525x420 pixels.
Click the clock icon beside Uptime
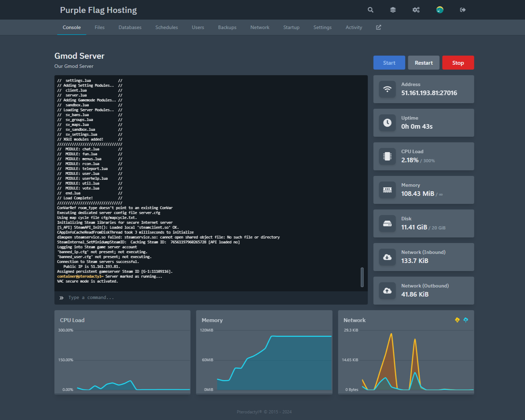[x=387, y=123]
